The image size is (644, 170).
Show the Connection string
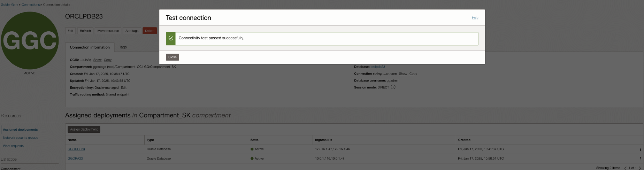(403, 74)
